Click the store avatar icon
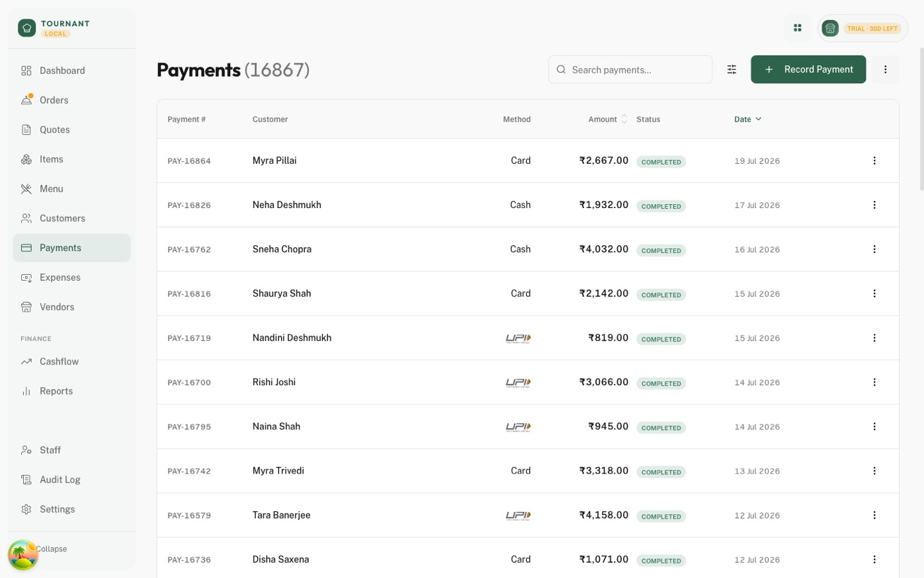 point(830,28)
